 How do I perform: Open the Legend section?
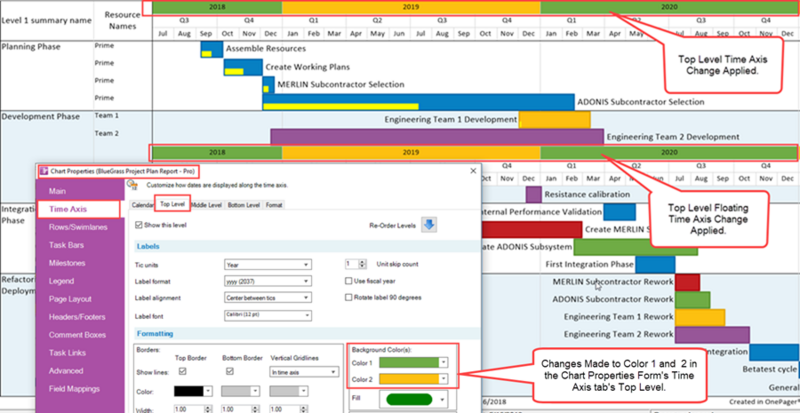click(62, 281)
